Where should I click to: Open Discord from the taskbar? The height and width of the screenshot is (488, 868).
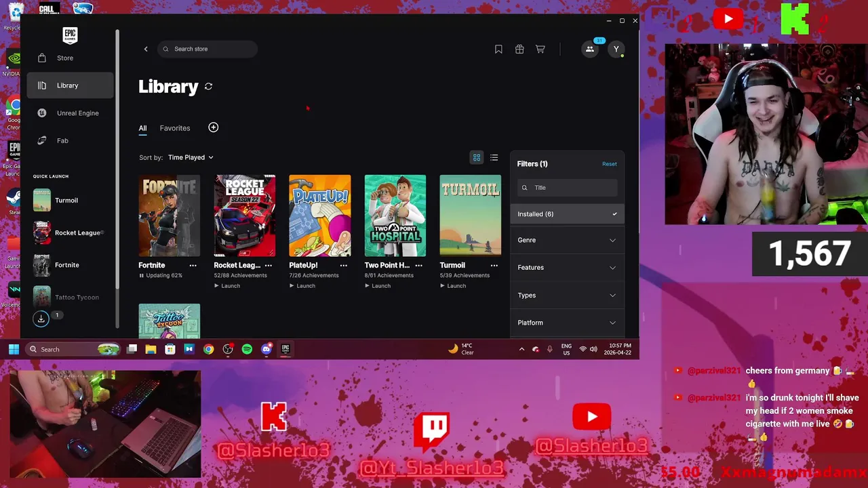pos(267,349)
